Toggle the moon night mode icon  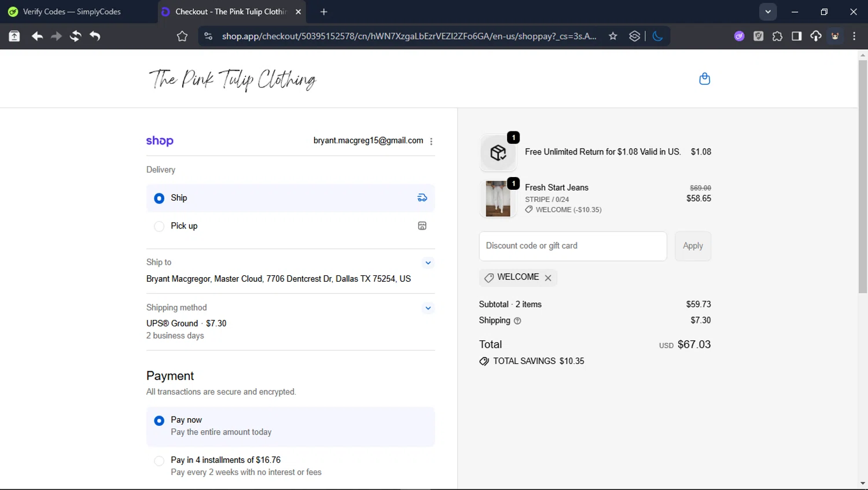coord(657,36)
